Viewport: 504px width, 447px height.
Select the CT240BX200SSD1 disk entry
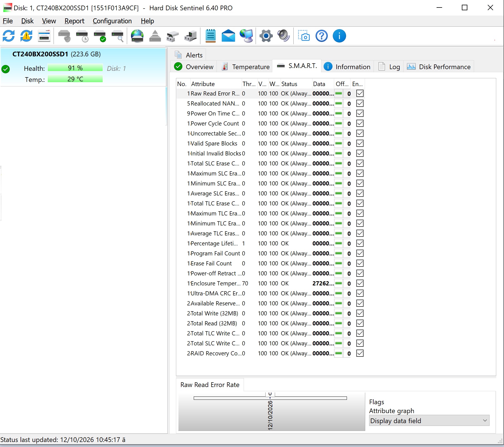tap(83, 67)
